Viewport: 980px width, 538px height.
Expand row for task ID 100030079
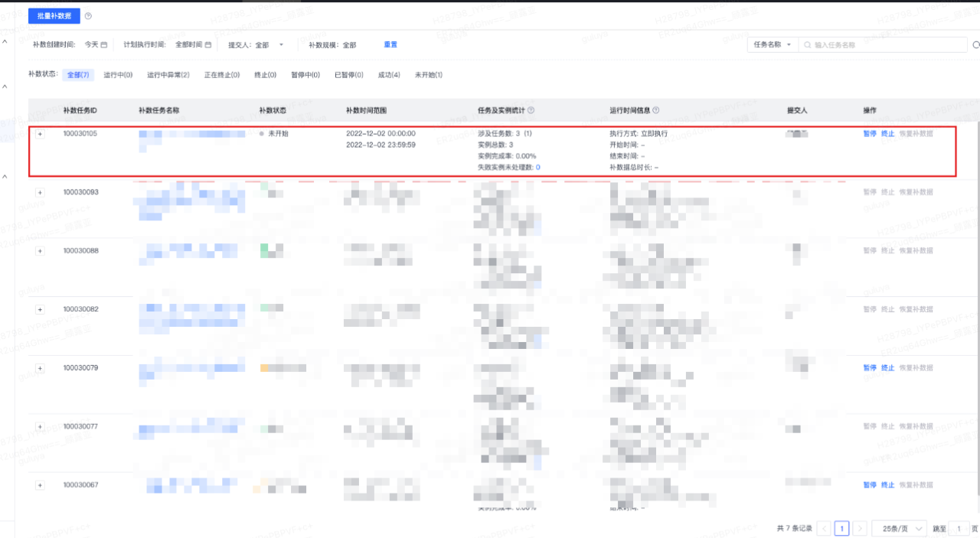40,368
